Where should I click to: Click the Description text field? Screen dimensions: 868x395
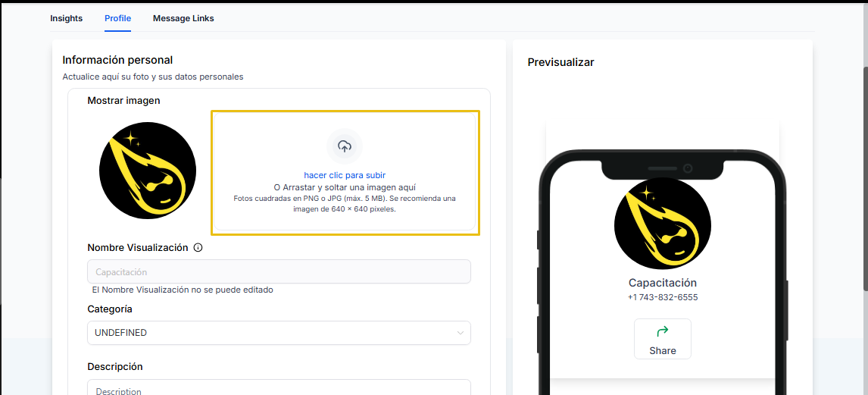279,387
